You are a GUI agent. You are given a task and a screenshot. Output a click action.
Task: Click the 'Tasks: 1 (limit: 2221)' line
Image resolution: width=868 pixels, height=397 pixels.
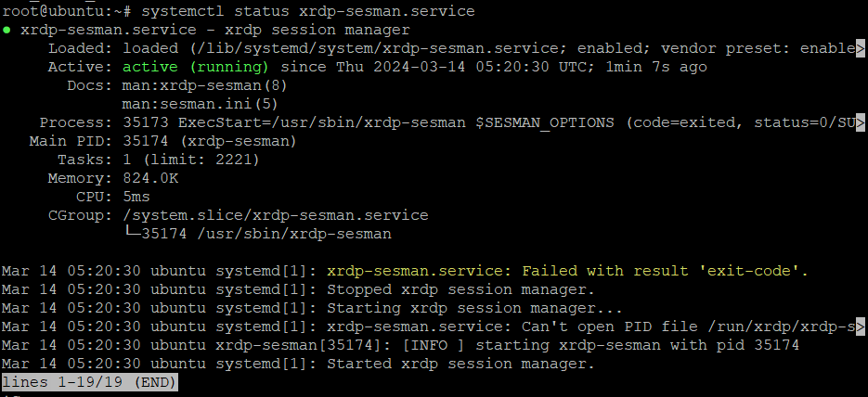tap(159, 160)
